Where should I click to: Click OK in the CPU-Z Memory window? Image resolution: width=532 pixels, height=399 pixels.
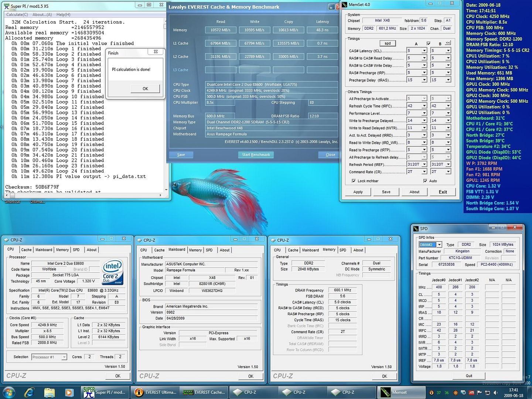(x=385, y=376)
